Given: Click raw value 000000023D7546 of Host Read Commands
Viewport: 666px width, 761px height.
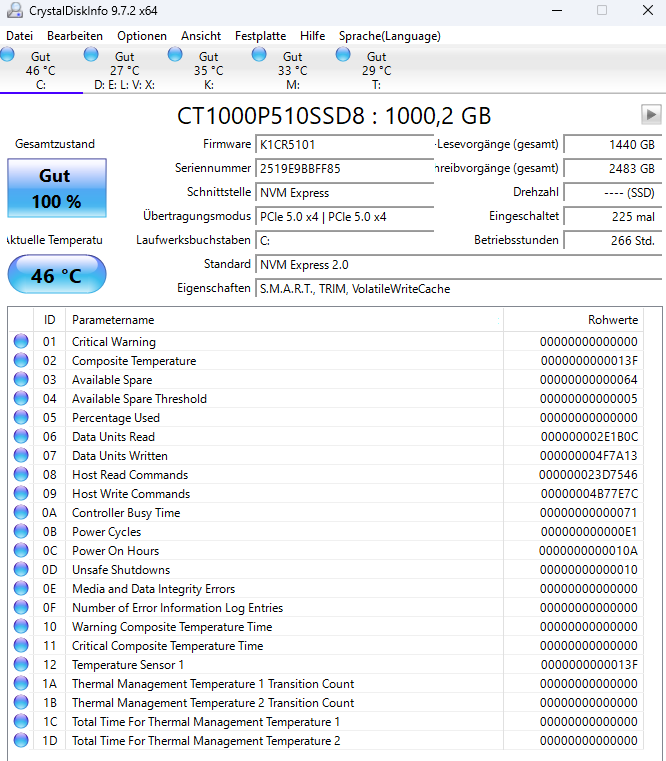Looking at the screenshot, I should coord(588,475).
